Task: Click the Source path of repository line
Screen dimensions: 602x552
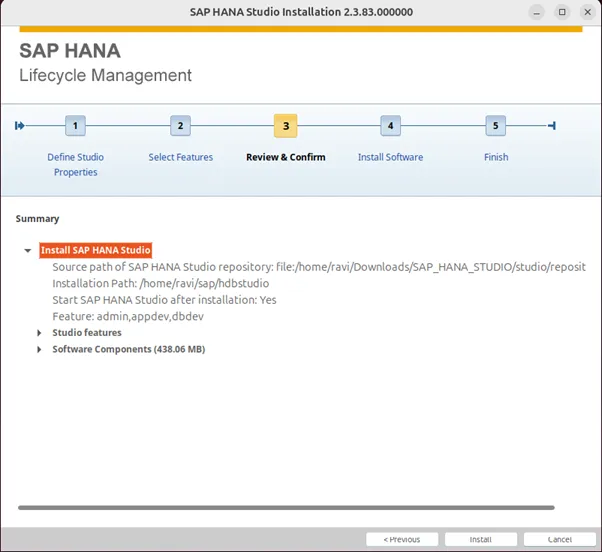Action: pyautogui.click(x=319, y=267)
